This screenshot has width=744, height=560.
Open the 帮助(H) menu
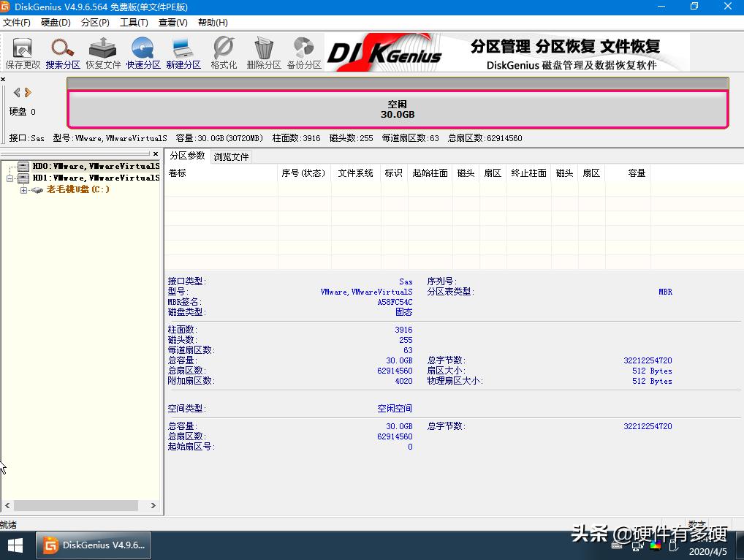click(212, 22)
